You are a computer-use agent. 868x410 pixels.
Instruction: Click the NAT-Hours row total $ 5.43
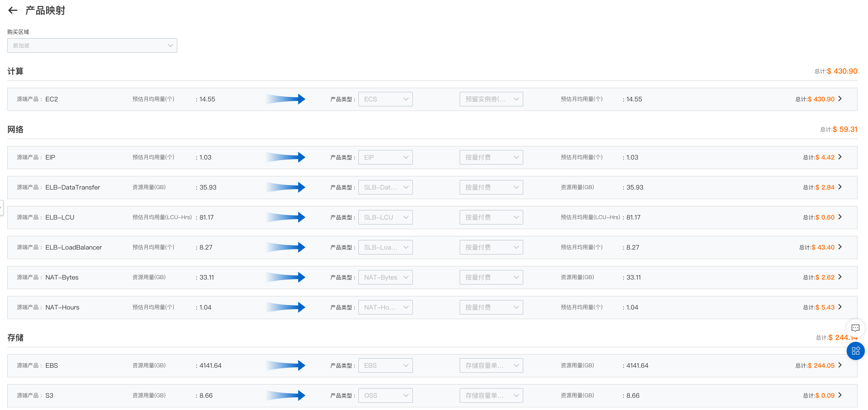click(825, 307)
